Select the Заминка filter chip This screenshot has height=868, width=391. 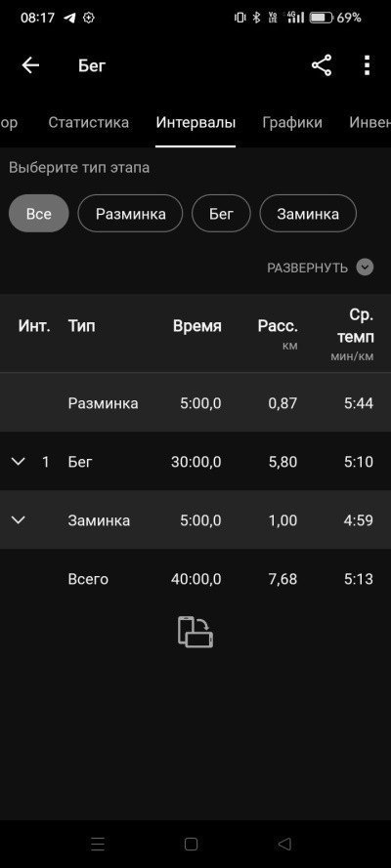pos(308,213)
